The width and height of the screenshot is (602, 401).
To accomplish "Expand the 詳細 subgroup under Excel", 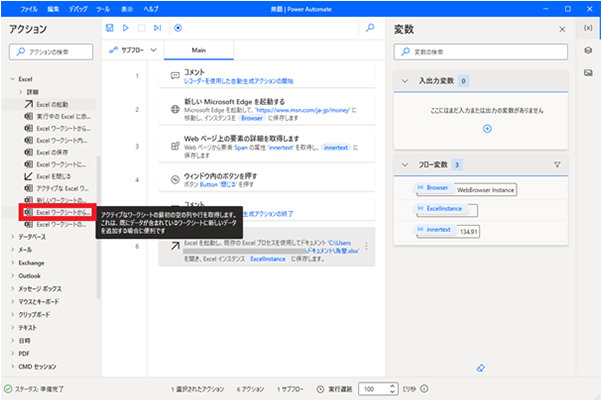I will 21,92.
